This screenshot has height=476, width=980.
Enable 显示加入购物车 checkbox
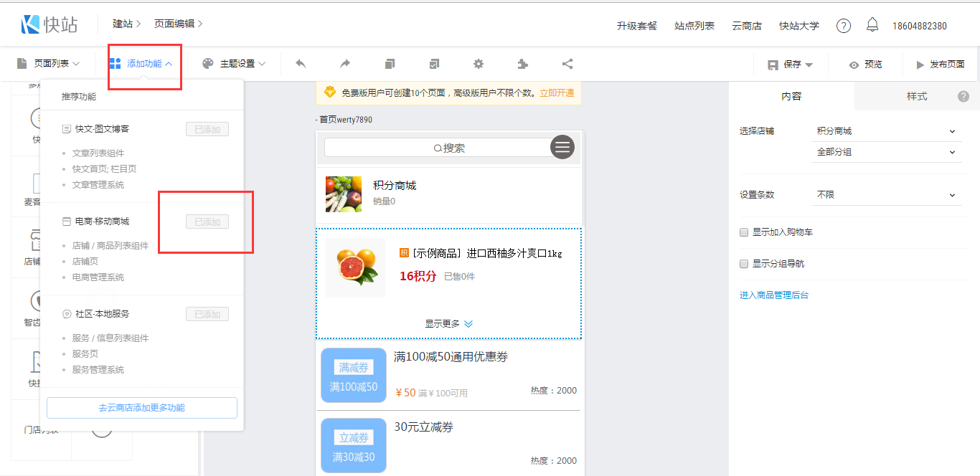(744, 232)
